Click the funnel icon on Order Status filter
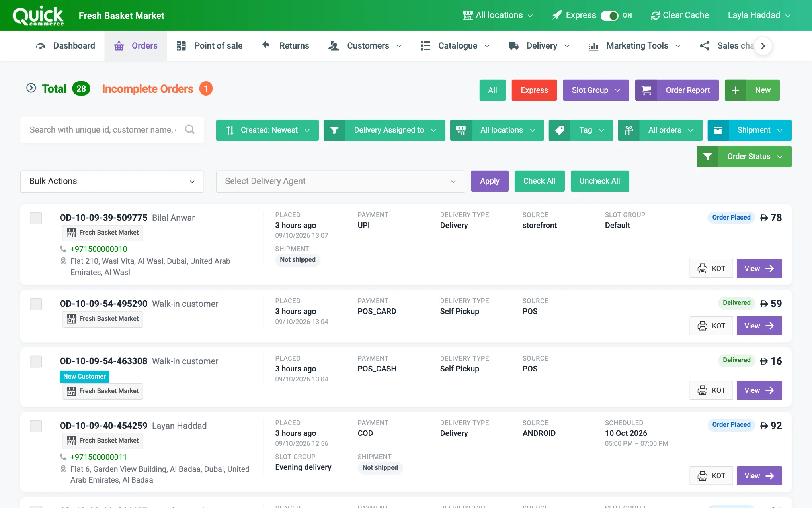 coord(708,157)
